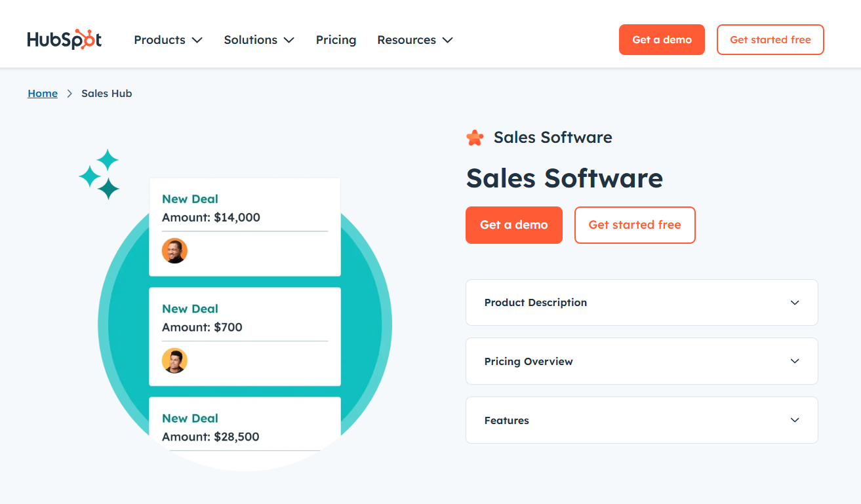Click the breadcrumb arrow after Home
Image resolution: width=861 pixels, height=504 pixels.
pyautogui.click(x=69, y=93)
